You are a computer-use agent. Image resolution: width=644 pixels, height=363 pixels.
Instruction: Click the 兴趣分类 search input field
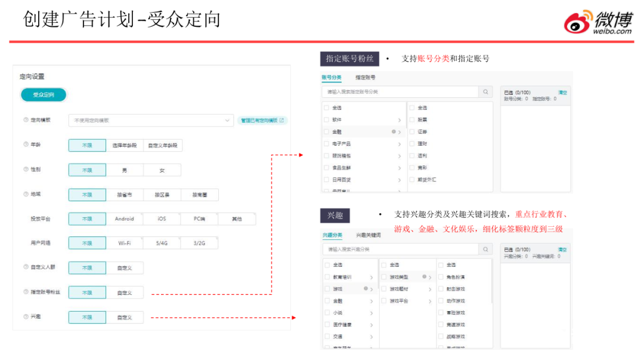coord(400,249)
